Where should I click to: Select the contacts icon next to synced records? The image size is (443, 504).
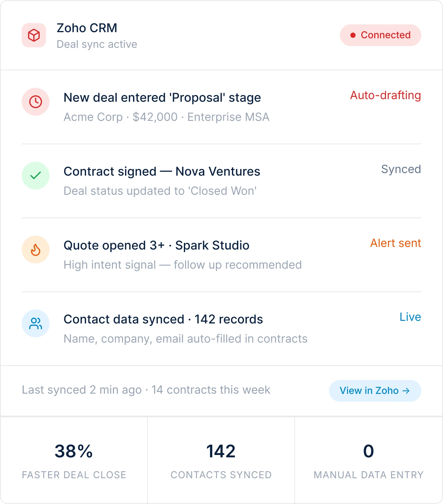tap(35, 324)
